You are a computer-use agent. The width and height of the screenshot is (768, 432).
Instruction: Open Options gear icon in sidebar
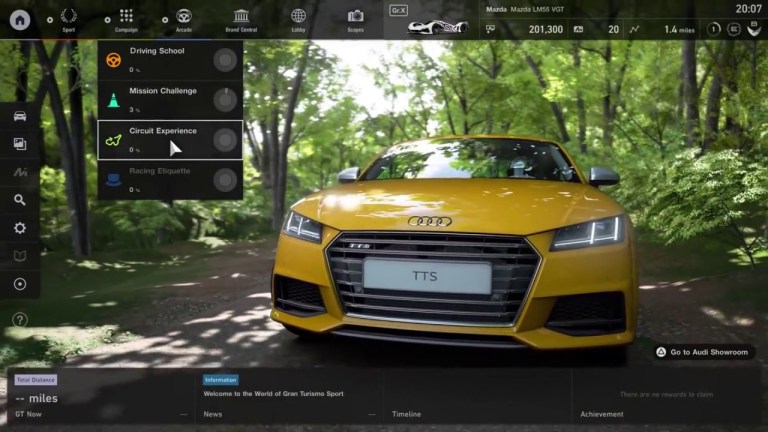(20, 228)
